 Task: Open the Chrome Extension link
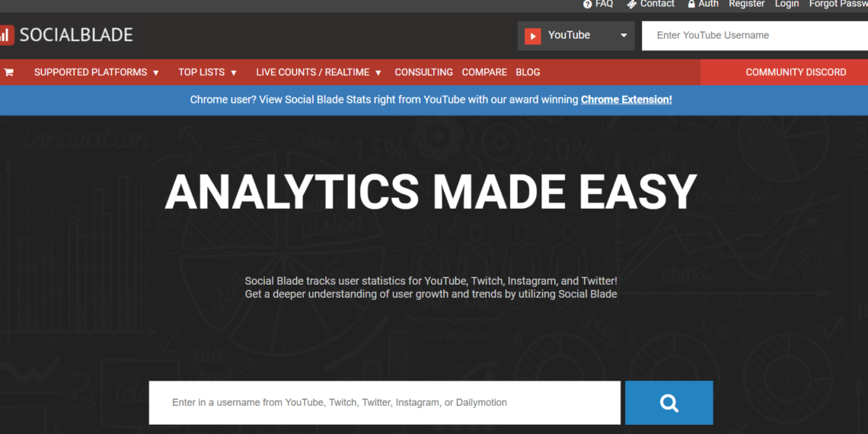click(626, 100)
